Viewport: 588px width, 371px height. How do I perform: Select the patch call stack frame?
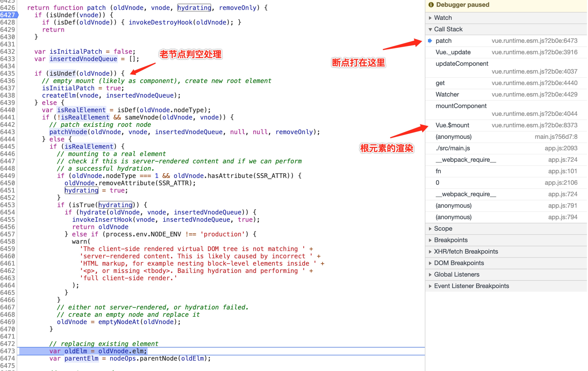pyautogui.click(x=444, y=40)
